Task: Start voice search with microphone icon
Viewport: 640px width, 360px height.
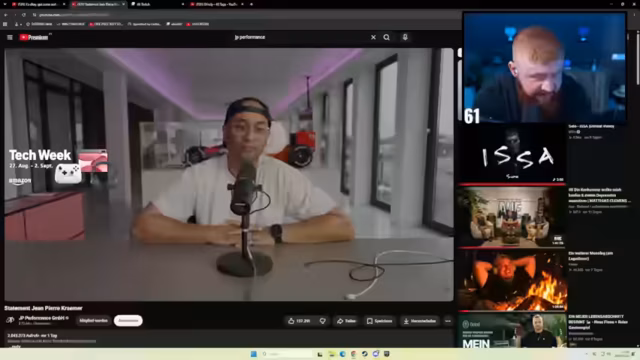Action: [x=405, y=37]
